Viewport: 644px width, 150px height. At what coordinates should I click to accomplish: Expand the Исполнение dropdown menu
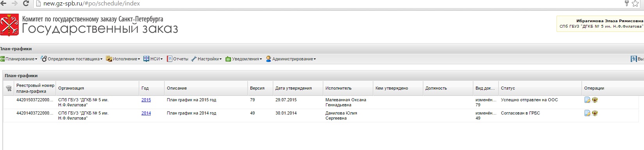pos(123,59)
